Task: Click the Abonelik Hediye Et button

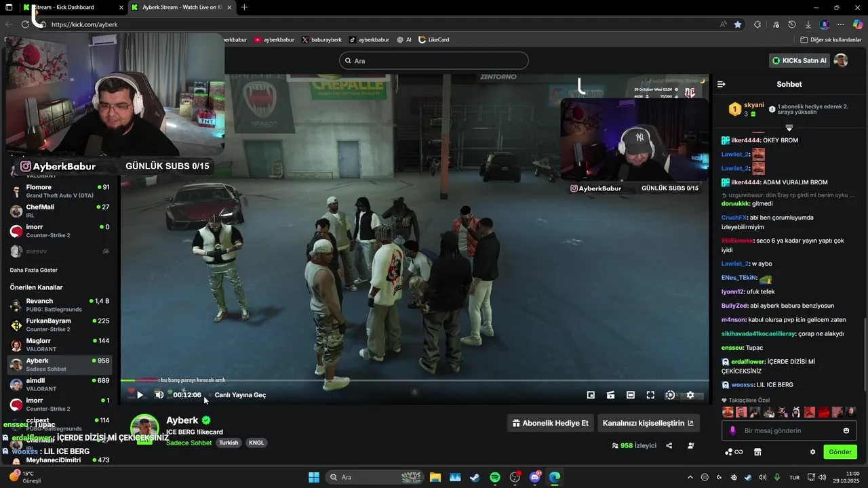Action: point(550,423)
